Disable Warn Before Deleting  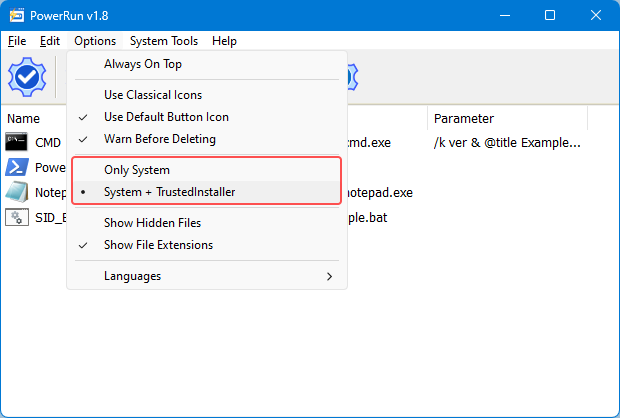coord(160,139)
